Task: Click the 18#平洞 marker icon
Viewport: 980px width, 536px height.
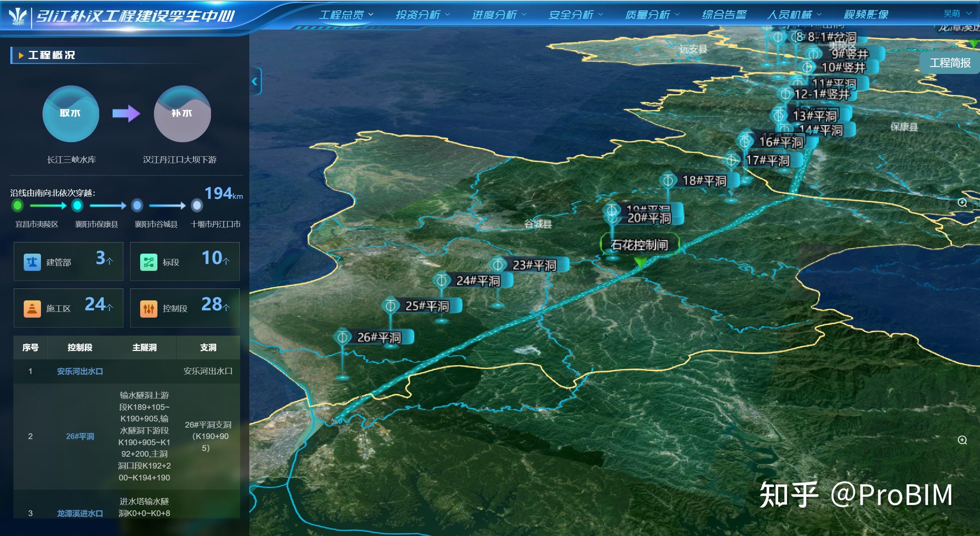Action: [668, 180]
